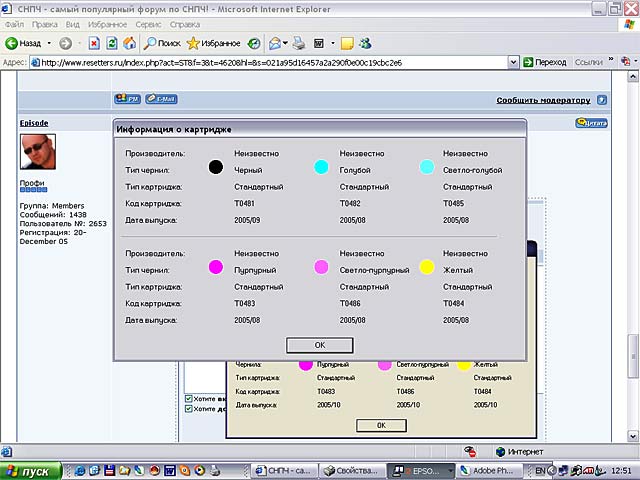Expand the Ссылки links chevron
The height and width of the screenshot is (480, 640).
click(611, 60)
